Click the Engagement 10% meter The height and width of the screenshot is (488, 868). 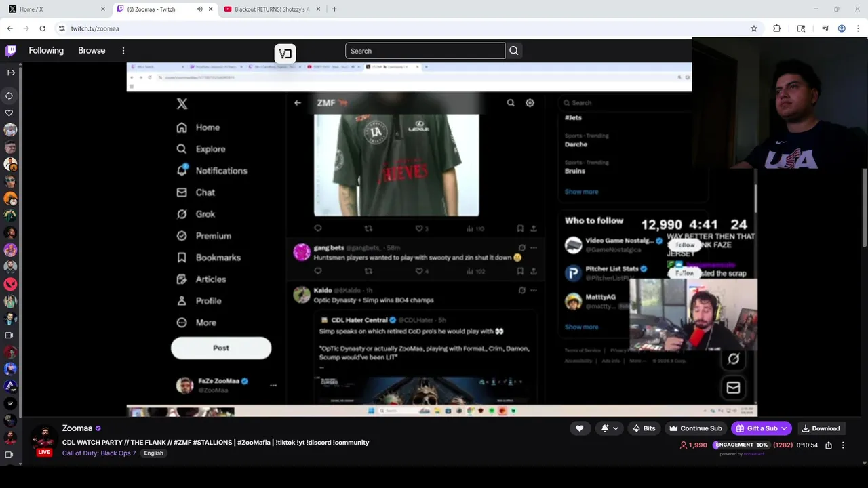[x=741, y=445]
